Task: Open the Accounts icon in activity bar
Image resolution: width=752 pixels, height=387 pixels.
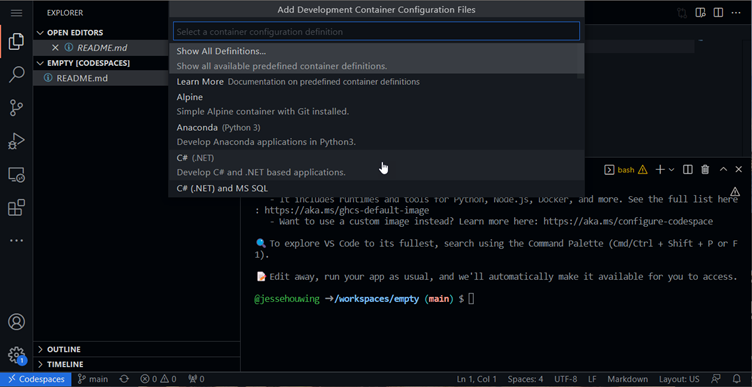Action: tap(16, 321)
